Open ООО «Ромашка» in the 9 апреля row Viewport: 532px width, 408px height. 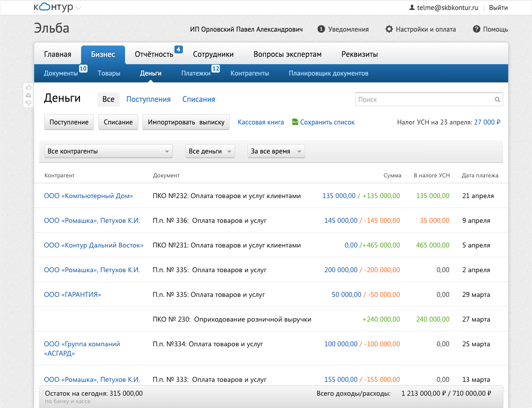[x=92, y=220]
